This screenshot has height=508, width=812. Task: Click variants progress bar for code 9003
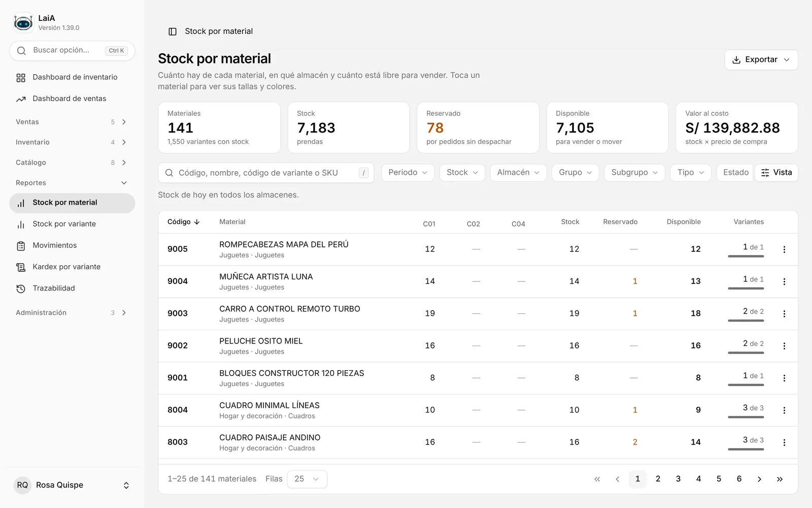coord(746,321)
